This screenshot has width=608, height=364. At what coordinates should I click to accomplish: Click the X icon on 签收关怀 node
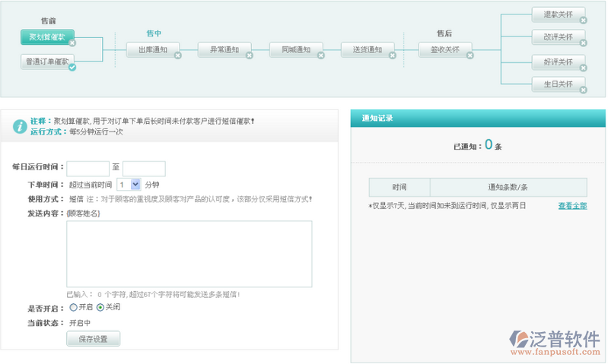pos(470,55)
